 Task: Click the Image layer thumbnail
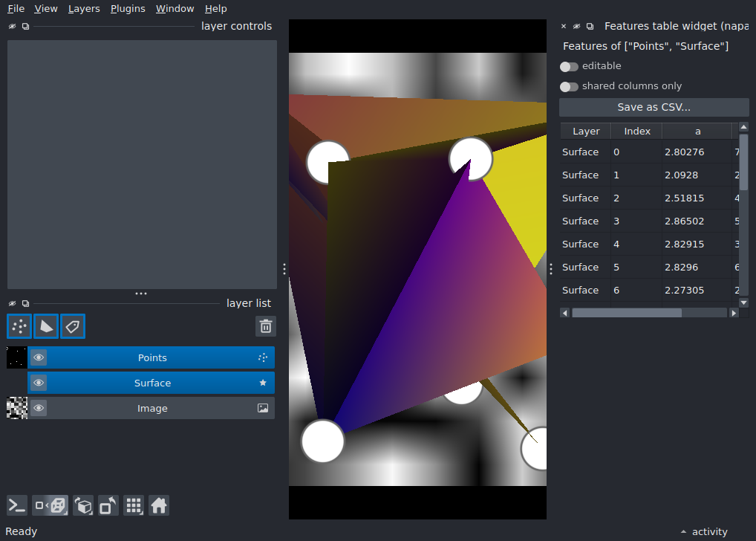[17, 408]
